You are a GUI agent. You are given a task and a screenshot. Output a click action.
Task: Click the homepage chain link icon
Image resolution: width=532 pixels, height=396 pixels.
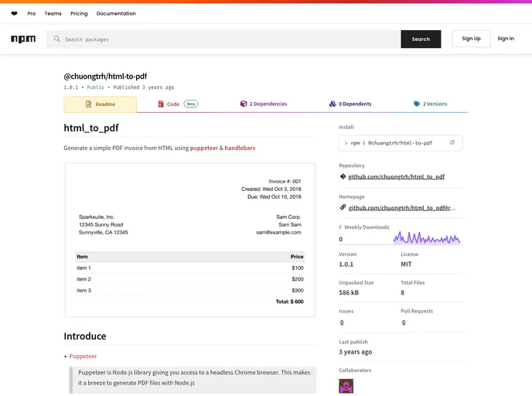pos(343,207)
